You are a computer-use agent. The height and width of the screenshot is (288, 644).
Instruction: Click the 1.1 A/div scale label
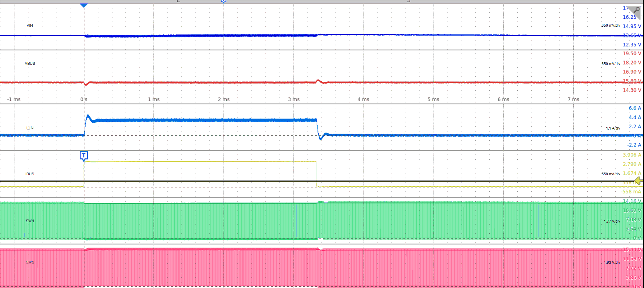click(x=613, y=128)
